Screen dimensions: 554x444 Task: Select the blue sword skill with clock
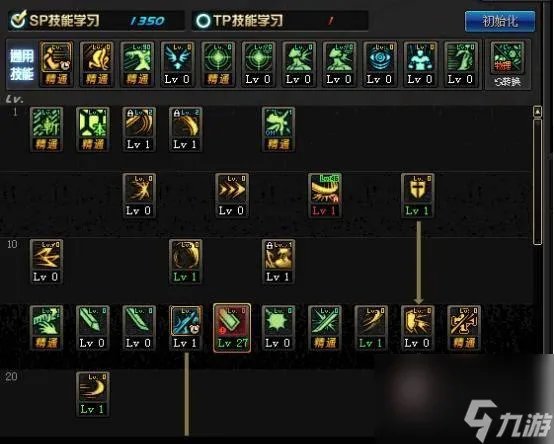(x=185, y=328)
